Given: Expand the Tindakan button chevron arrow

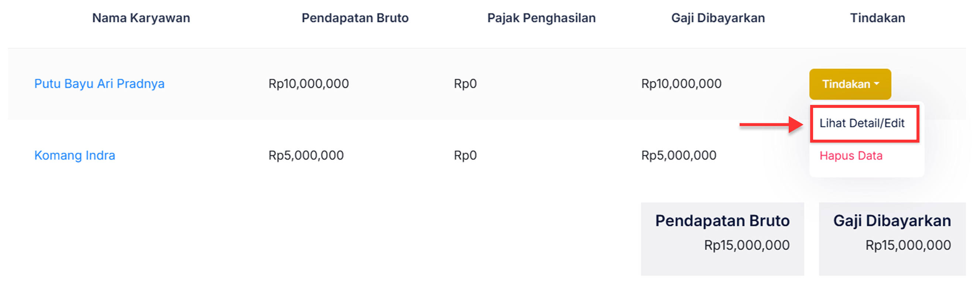Looking at the screenshot, I should coord(877,85).
